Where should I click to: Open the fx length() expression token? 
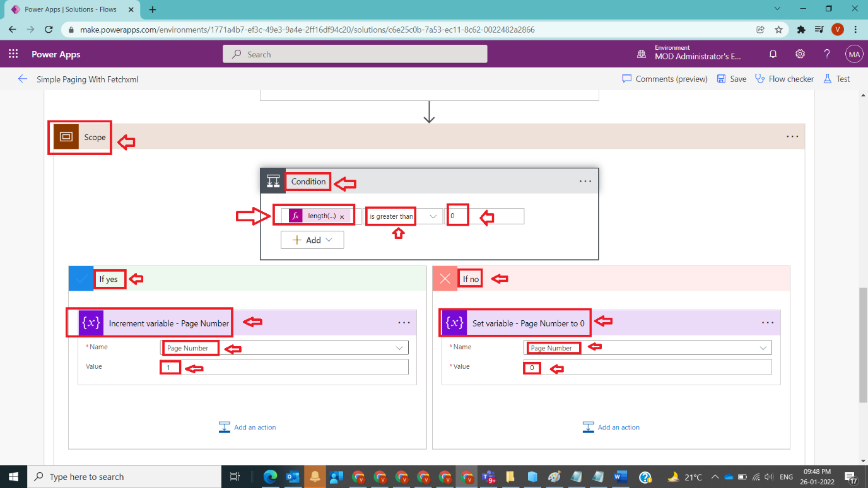314,216
